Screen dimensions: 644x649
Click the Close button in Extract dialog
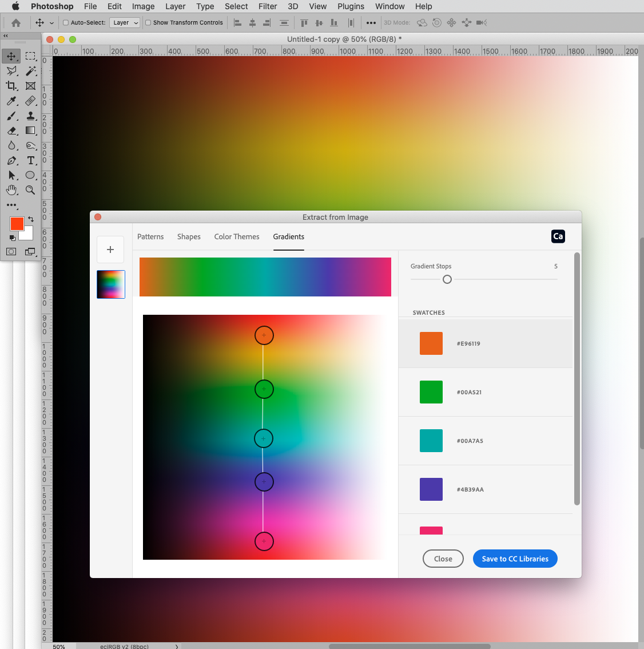pos(443,559)
